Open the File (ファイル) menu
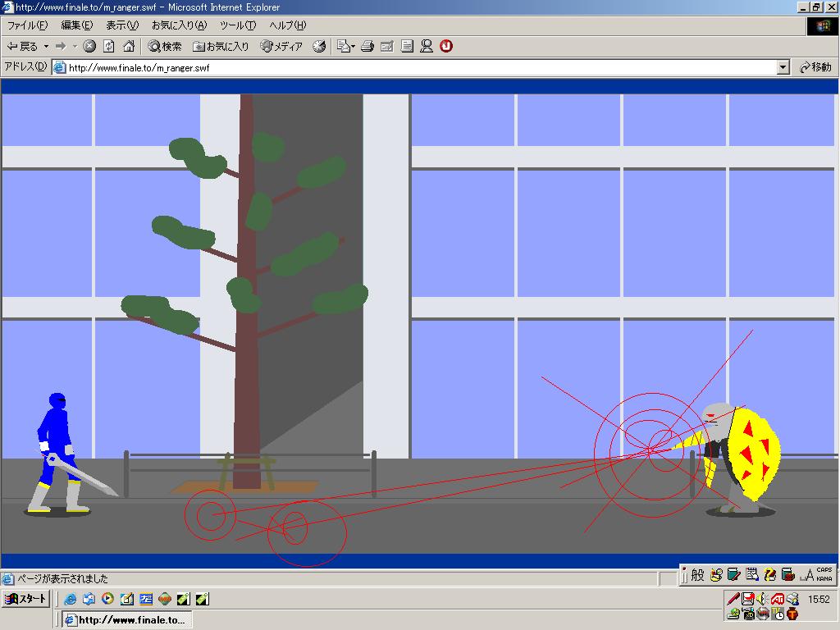The width and height of the screenshot is (840, 630). coord(27,25)
